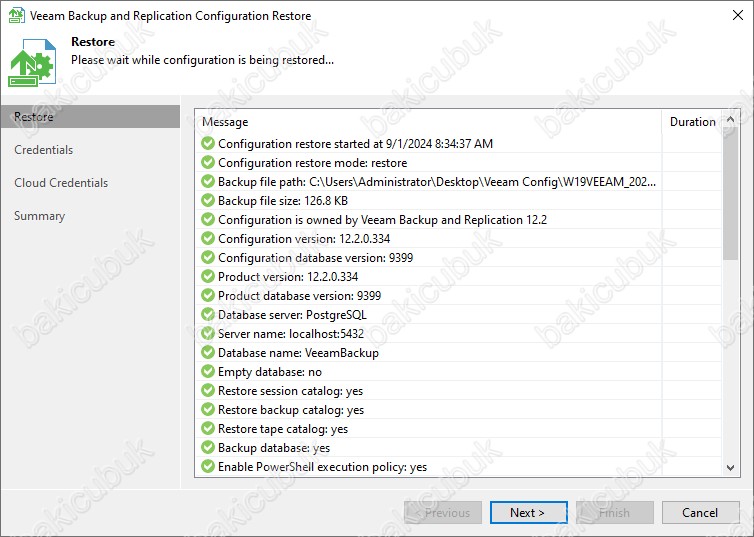Click green check icon beside Backup file path
The height and width of the screenshot is (537, 754).
pos(208,181)
